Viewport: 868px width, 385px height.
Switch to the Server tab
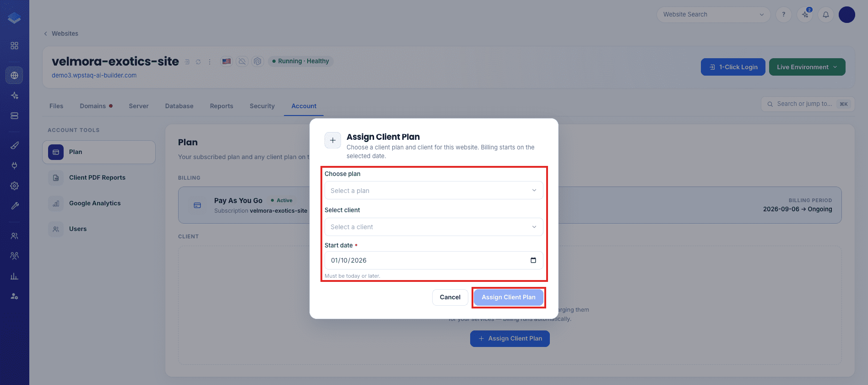(139, 106)
